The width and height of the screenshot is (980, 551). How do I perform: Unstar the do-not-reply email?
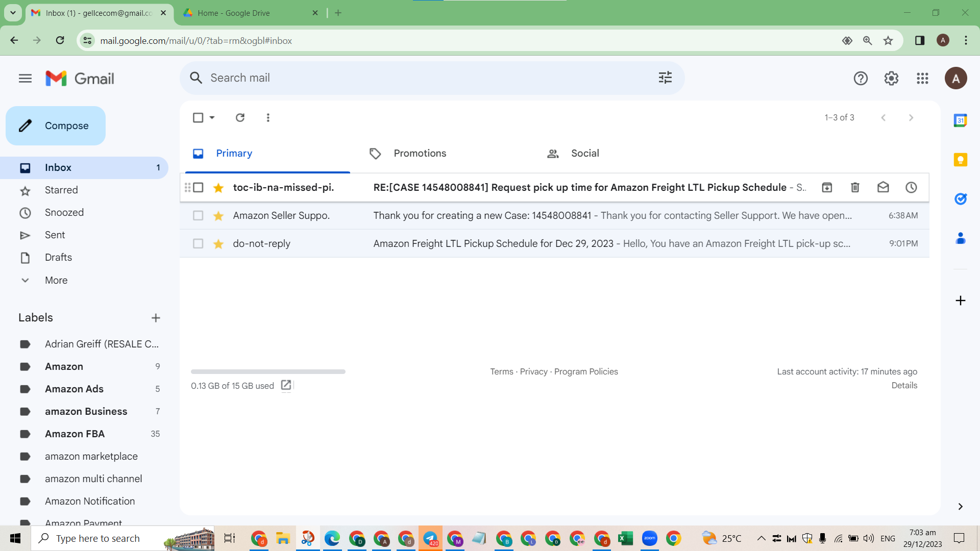pos(218,244)
